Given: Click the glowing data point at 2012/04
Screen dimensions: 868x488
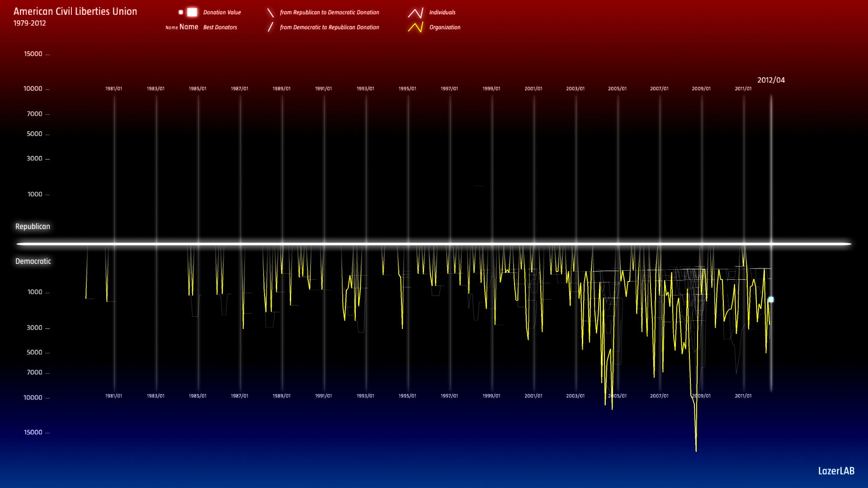Looking at the screenshot, I should click(771, 300).
